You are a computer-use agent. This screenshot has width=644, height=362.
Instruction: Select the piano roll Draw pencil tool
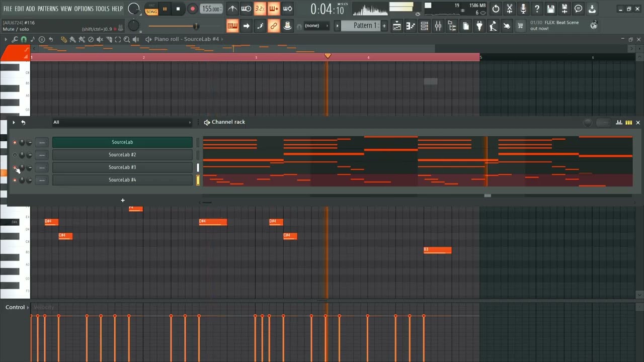pyautogui.click(x=63, y=39)
